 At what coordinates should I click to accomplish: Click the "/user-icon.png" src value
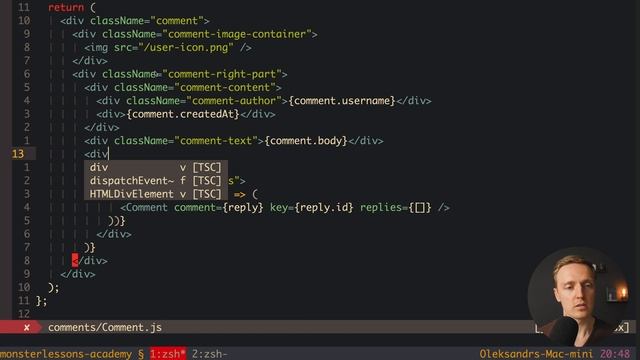tap(186, 47)
